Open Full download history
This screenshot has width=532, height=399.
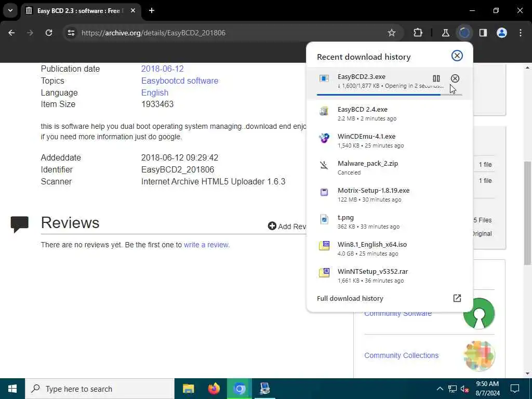390,298
